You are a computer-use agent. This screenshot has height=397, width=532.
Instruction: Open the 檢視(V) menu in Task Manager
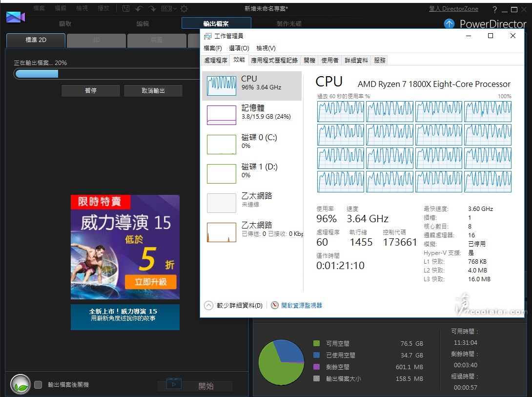(266, 48)
